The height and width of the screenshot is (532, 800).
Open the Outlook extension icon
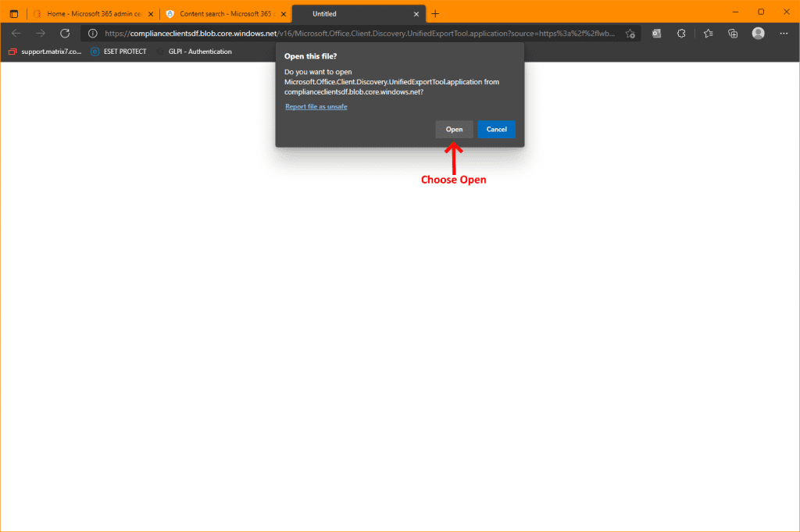(656, 34)
